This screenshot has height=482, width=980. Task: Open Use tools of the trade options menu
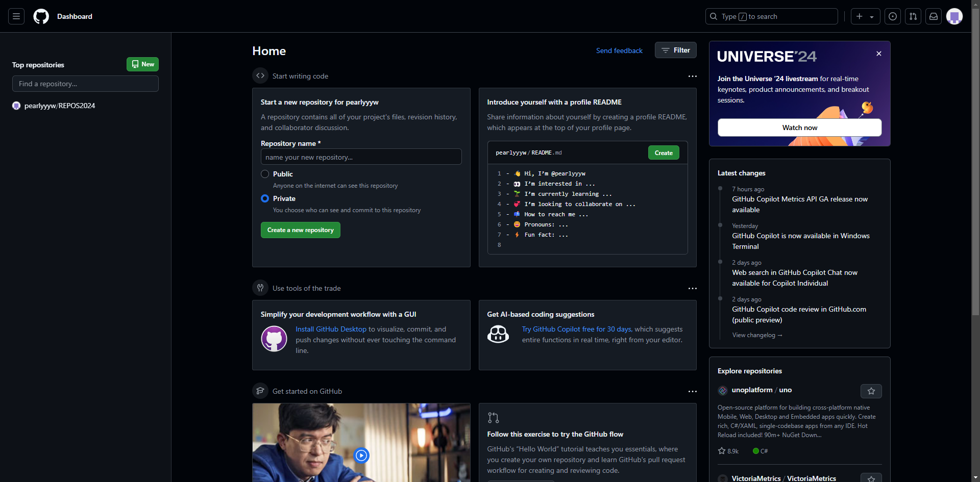[x=692, y=288]
